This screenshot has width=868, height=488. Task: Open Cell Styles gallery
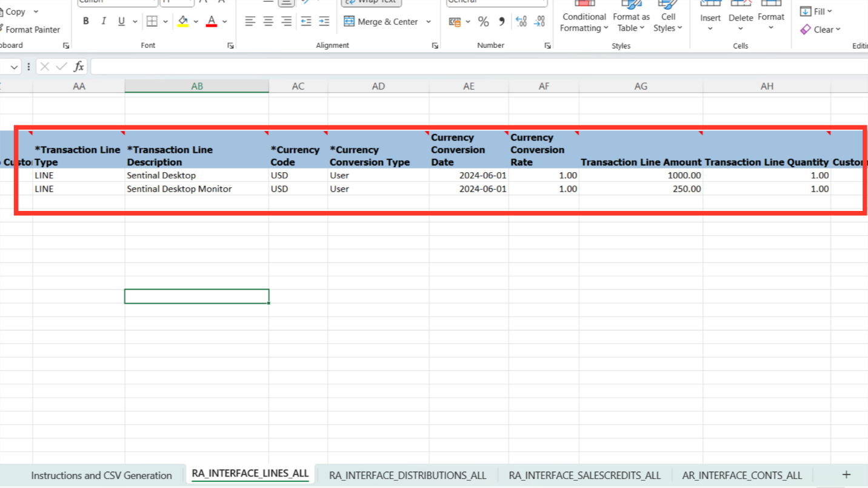[668, 18]
